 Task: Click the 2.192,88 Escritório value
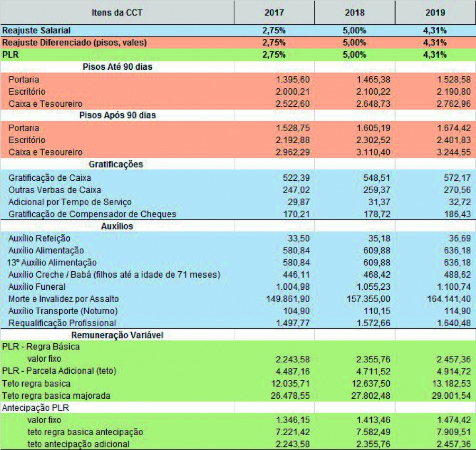coord(292,140)
